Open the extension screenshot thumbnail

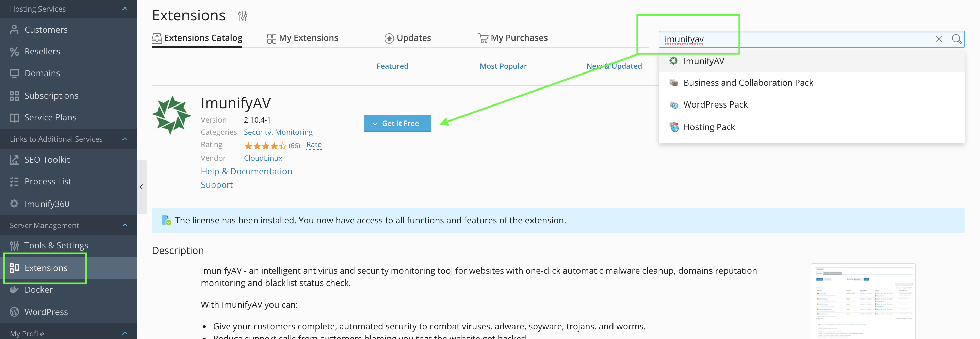tap(863, 301)
